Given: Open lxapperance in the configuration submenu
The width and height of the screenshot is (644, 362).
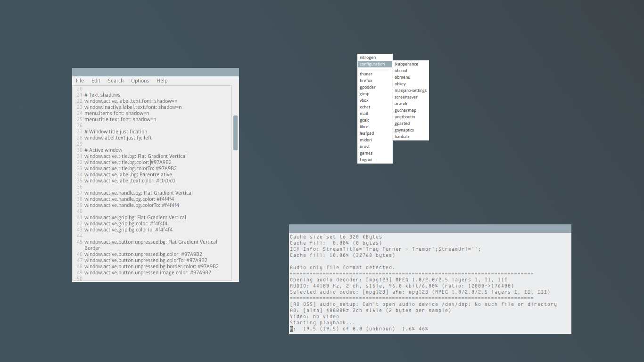Looking at the screenshot, I should coord(411,64).
